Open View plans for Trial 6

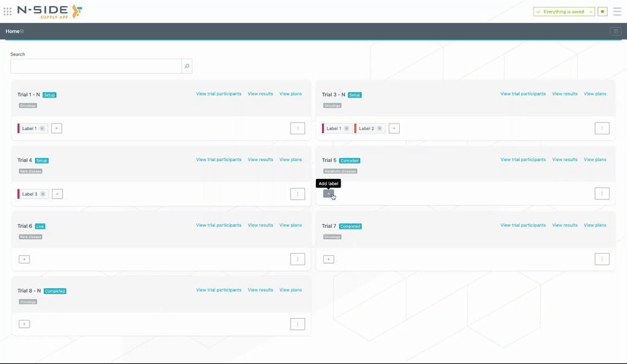pyautogui.click(x=291, y=225)
